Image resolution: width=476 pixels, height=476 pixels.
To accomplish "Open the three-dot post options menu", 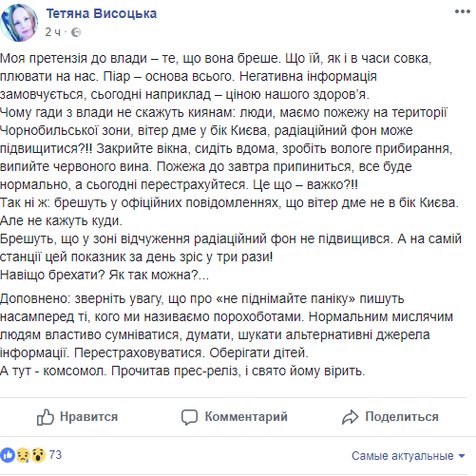I will click(462, 12).
